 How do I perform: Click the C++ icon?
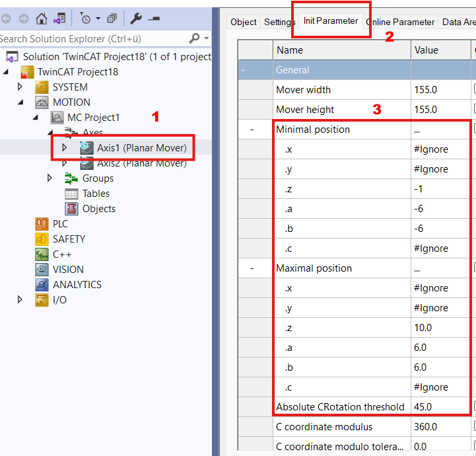click(x=42, y=254)
